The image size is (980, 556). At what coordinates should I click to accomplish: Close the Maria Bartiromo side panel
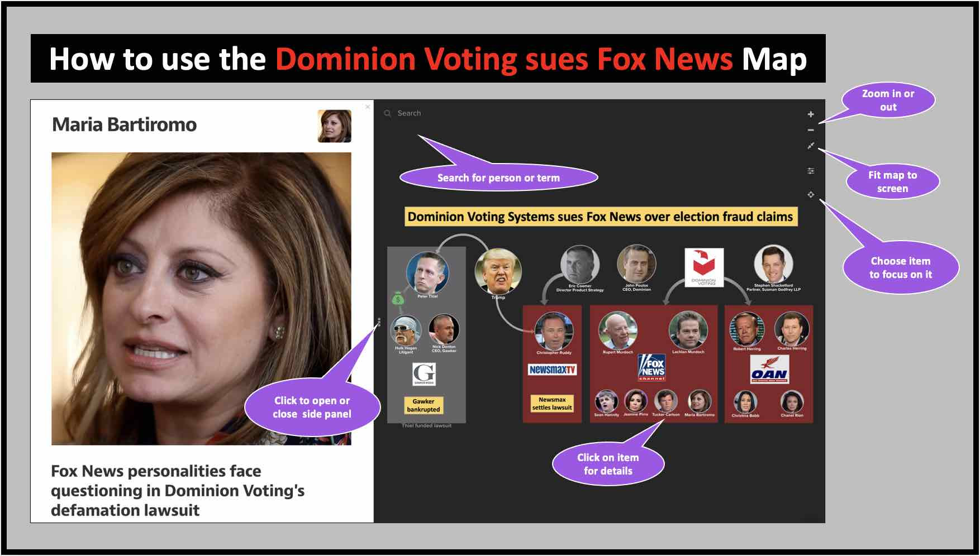point(367,107)
